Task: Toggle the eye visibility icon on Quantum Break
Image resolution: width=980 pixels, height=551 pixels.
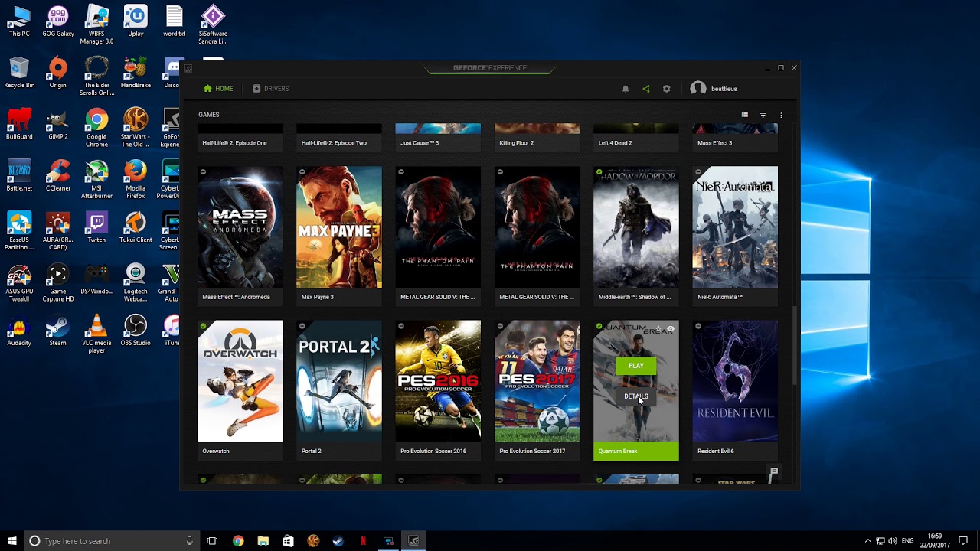Action: pos(670,328)
